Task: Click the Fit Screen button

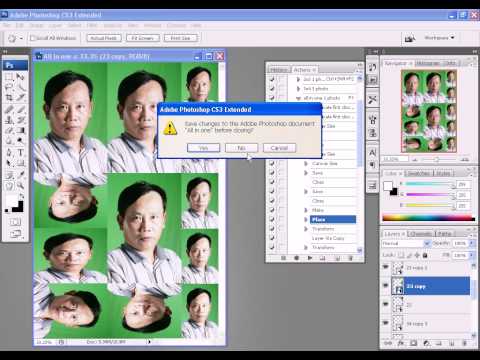Action: (x=143, y=38)
